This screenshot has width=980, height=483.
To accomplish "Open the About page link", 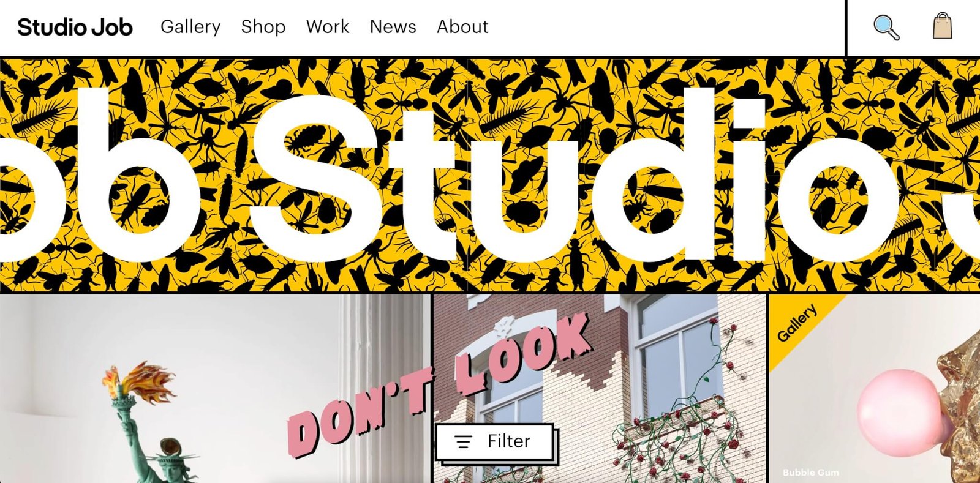I will 462,27.
